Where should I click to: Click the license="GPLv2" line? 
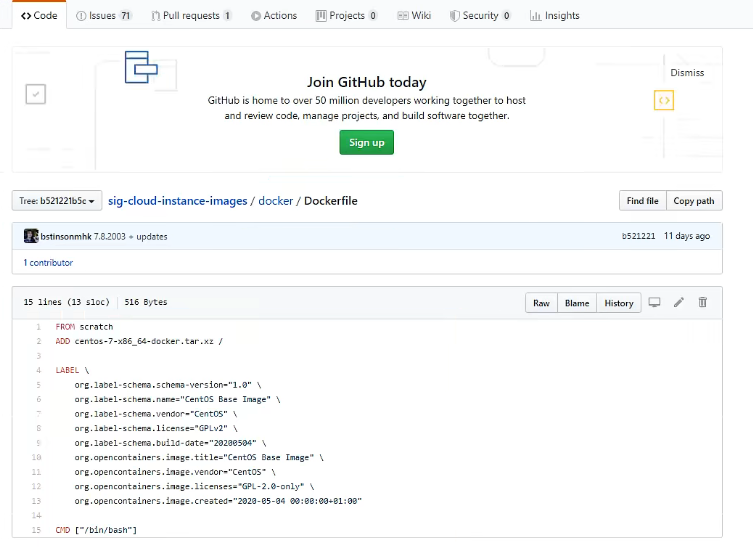156,428
